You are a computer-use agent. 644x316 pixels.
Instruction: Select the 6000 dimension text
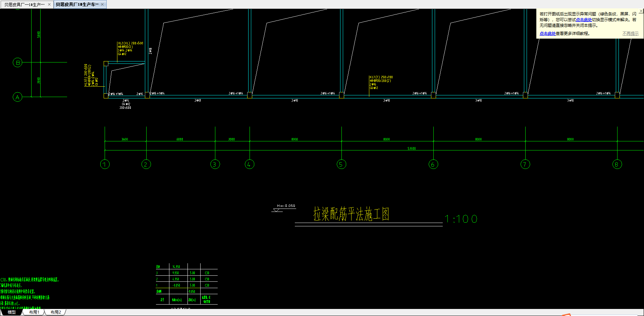(x=180, y=139)
